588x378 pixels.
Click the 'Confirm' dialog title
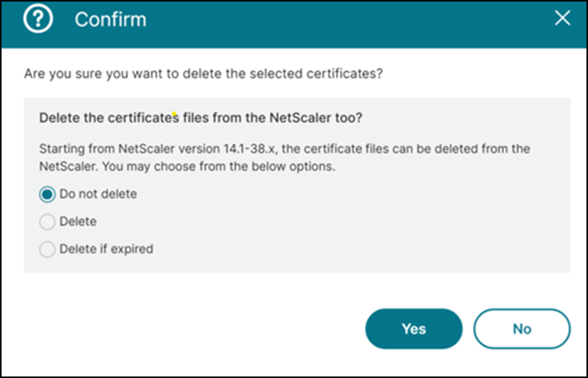[111, 19]
